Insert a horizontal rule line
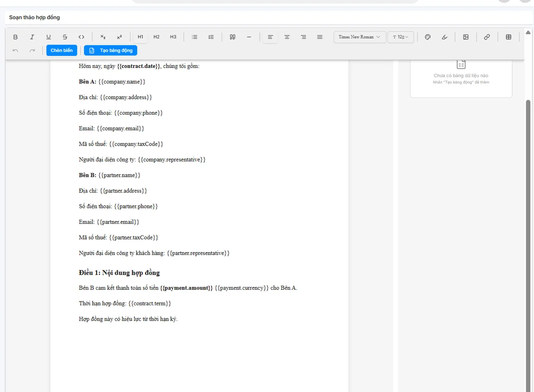This screenshot has width=534, height=392. pos(249,37)
